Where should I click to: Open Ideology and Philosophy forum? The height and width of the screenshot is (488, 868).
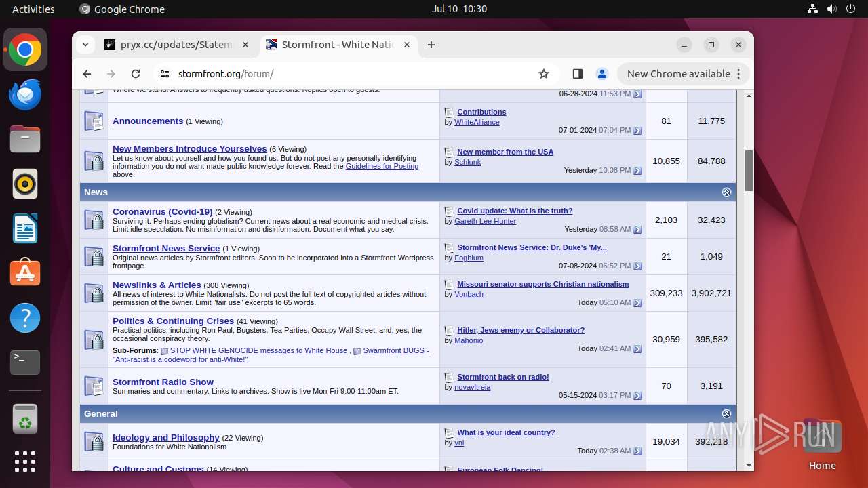click(166, 437)
